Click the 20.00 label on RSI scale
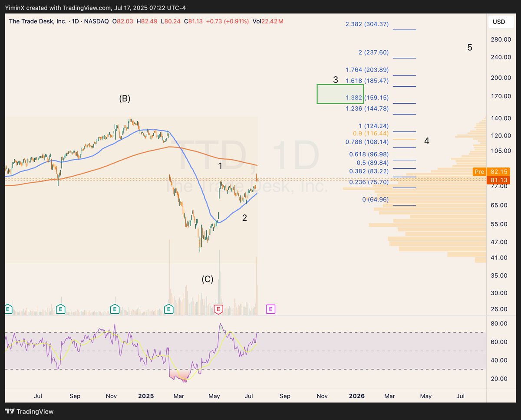Screen dimensions: 521x420 tap(499, 378)
